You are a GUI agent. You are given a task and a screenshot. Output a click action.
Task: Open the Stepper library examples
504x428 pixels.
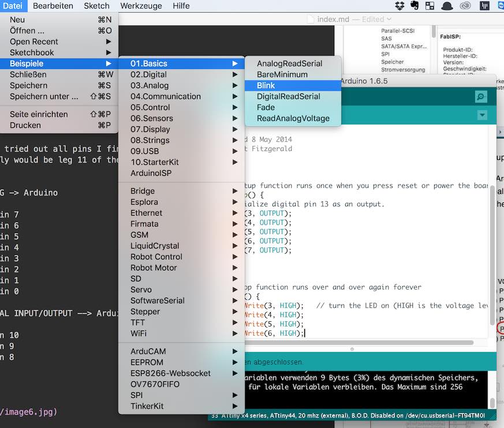click(182, 311)
